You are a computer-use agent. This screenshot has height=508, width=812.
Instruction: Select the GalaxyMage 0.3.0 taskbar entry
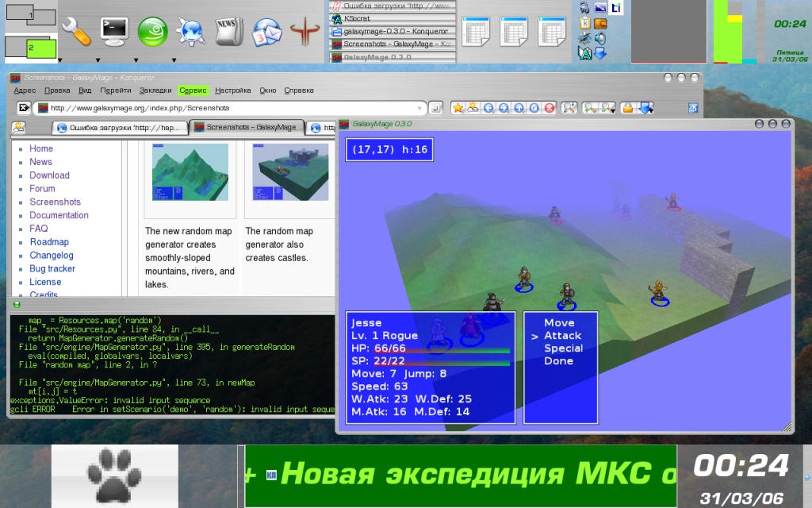tap(393, 57)
